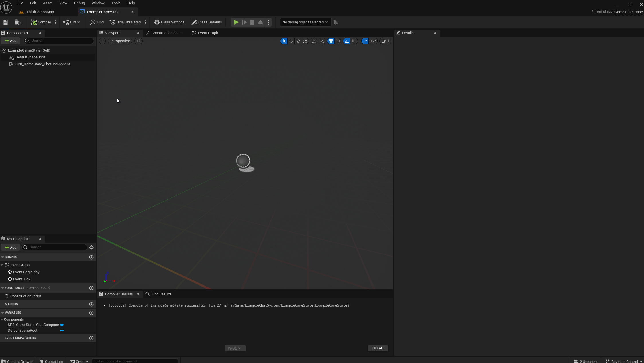Add new graph with plus icon
644x363 pixels.
91,257
